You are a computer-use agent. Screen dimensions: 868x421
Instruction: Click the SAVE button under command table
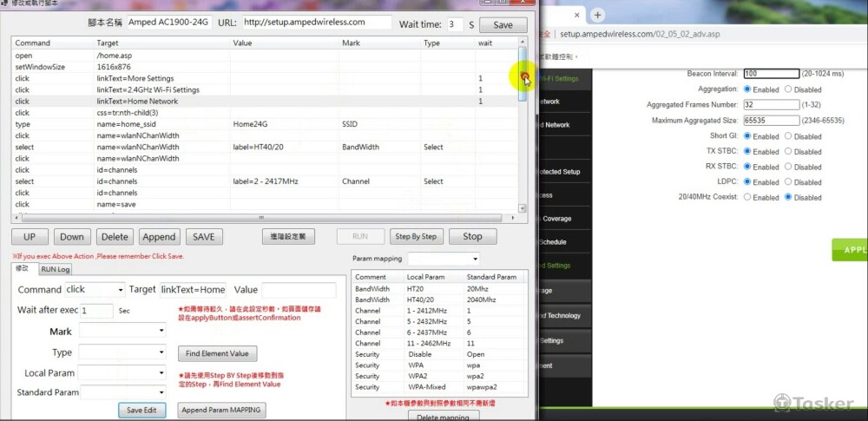204,236
